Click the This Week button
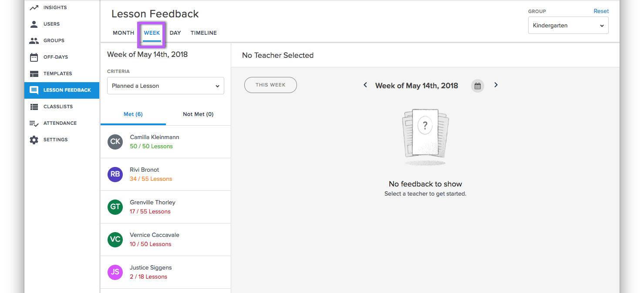Screen dimensions: 644x293 pos(270,85)
